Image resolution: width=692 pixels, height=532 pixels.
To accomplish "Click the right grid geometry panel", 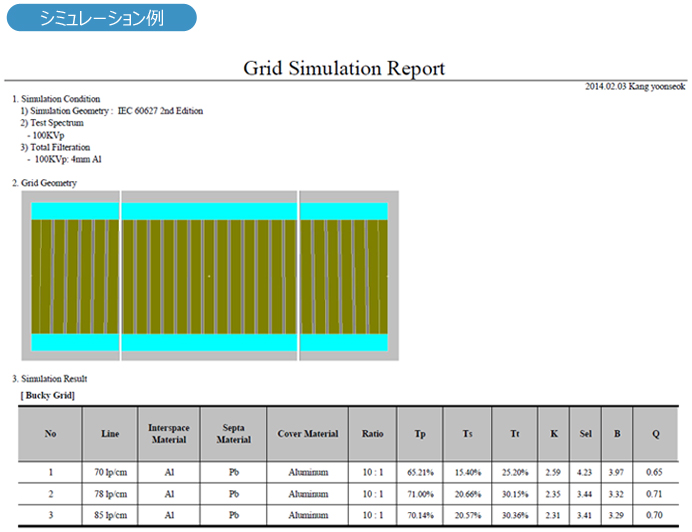I will [x=348, y=276].
